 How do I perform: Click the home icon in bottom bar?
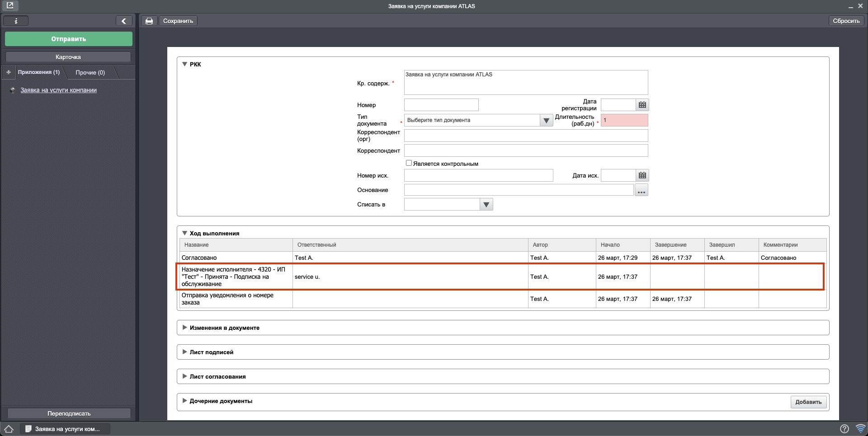pos(9,429)
